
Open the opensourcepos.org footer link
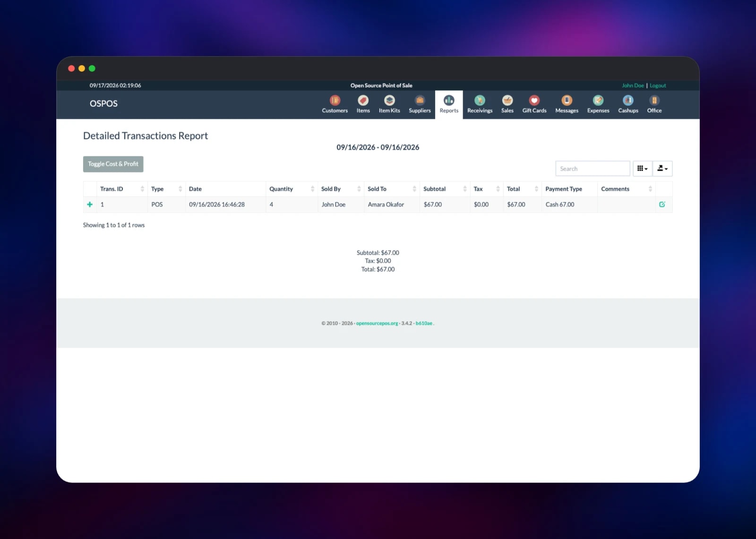377,324
